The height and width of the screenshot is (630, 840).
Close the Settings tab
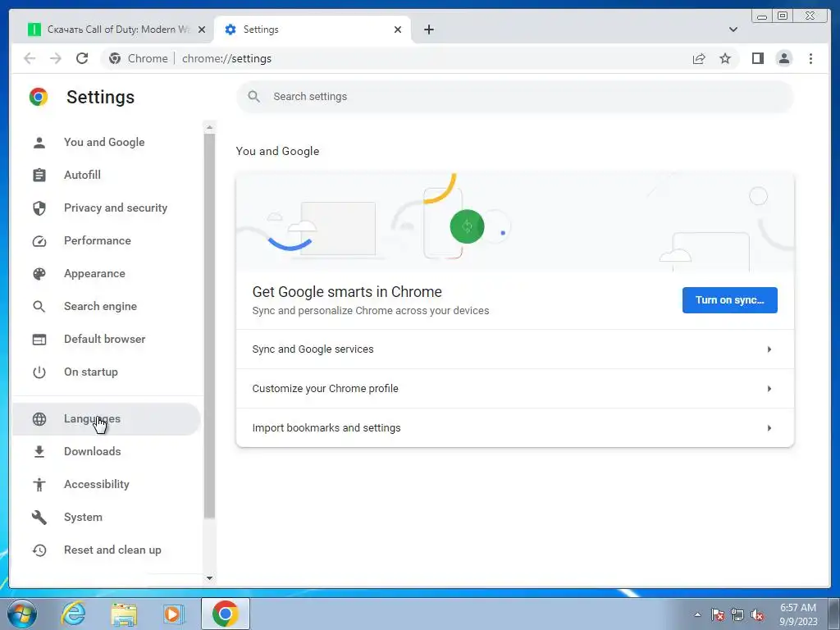coord(398,30)
